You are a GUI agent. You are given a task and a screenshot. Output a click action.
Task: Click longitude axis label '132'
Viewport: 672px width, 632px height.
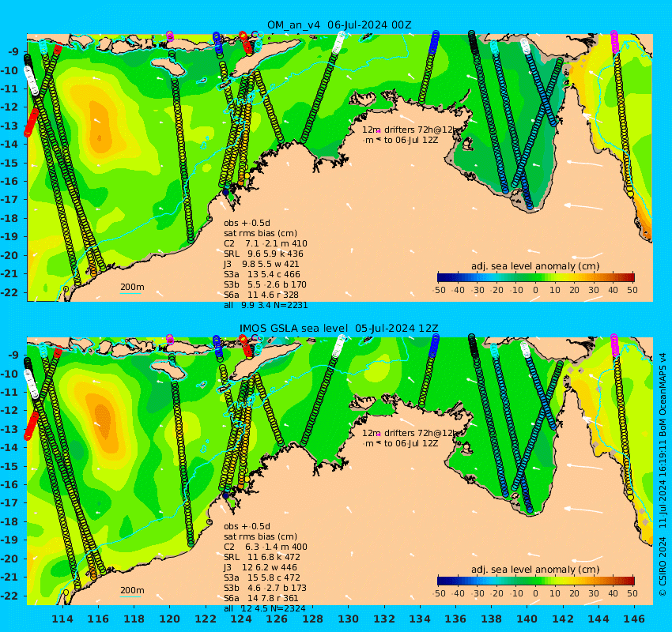(x=384, y=619)
